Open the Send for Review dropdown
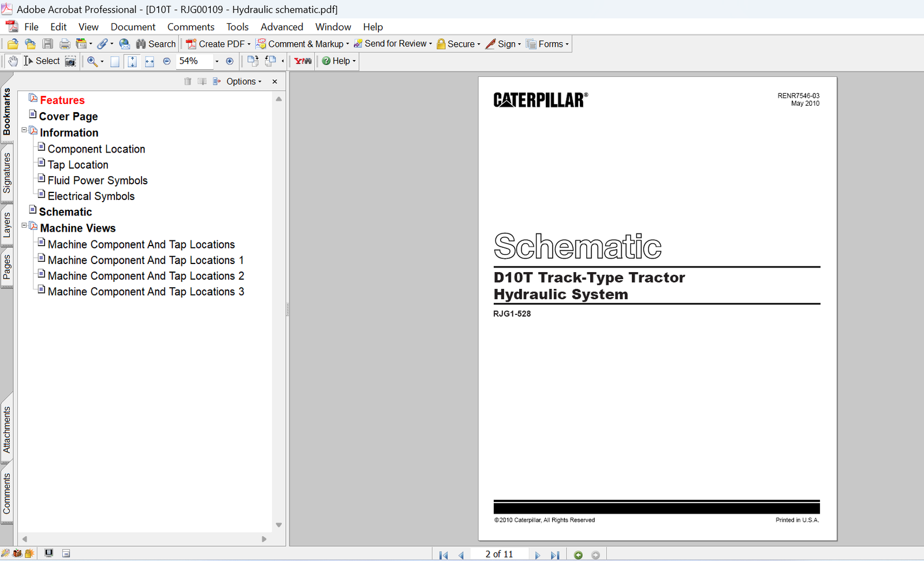 393,44
